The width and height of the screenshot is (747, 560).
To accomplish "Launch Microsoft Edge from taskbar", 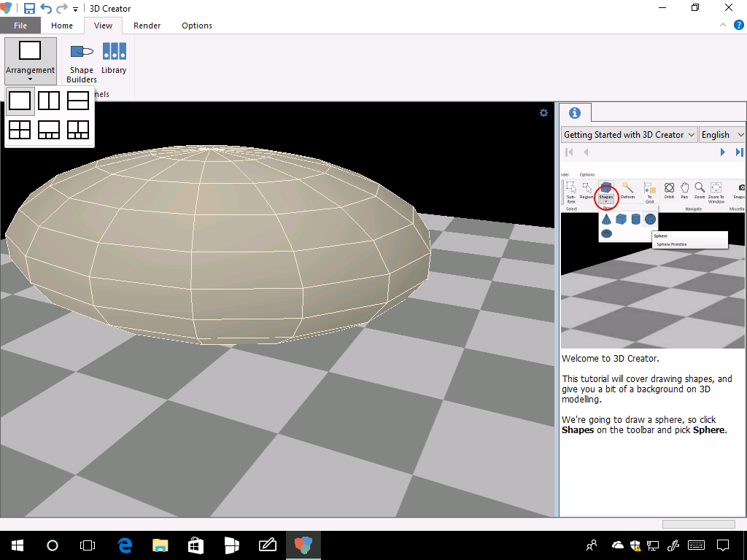I will 124,545.
